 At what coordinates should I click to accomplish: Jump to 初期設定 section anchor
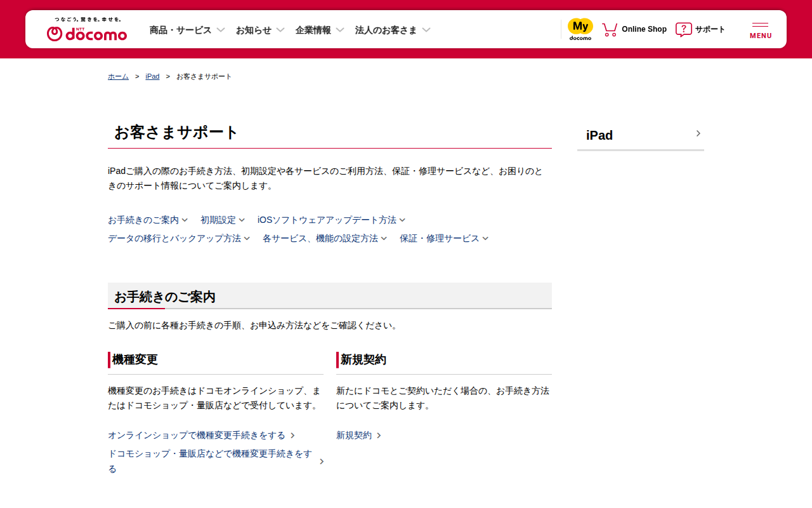(x=223, y=220)
